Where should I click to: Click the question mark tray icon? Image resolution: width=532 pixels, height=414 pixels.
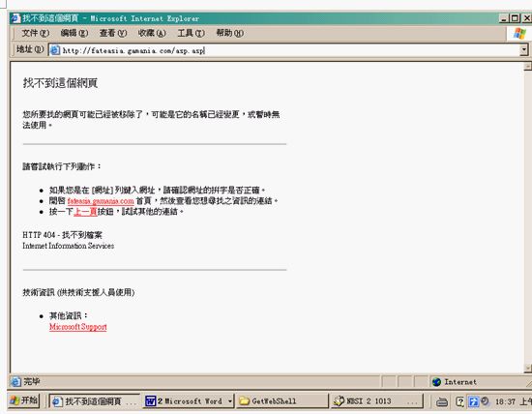point(459,401)
